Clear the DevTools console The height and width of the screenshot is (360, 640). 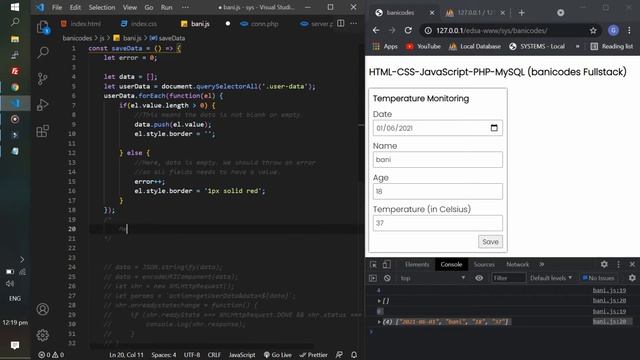(387, 278)
